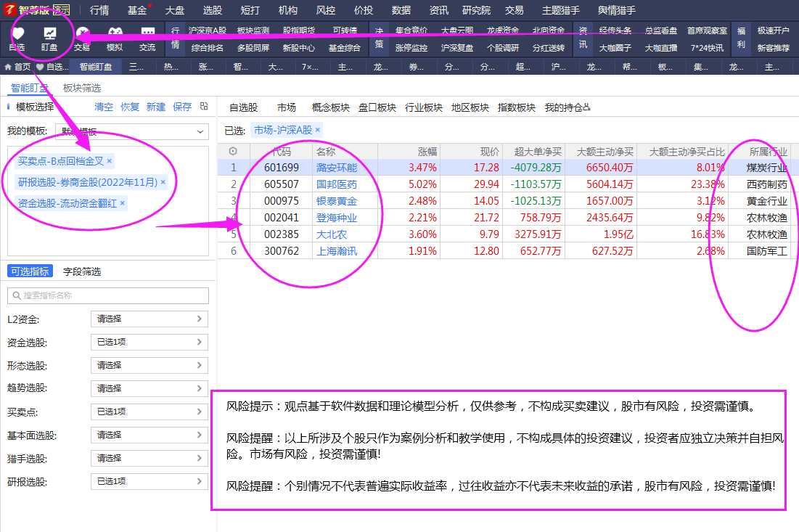
Task: Sort by the 涨幅 column header
Action: point(427,152)
